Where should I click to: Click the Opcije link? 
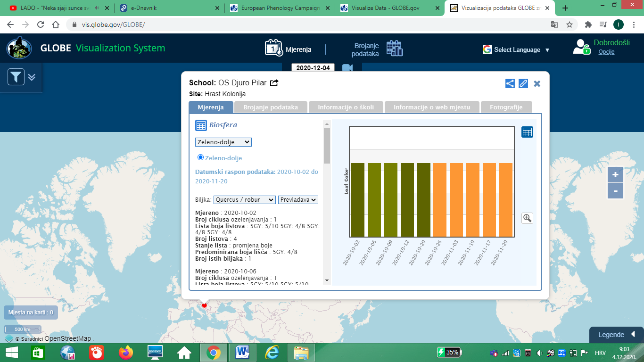(606, 52)
